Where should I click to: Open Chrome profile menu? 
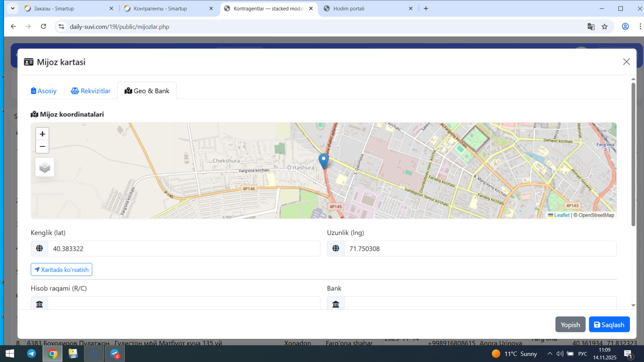coord(625,27)
